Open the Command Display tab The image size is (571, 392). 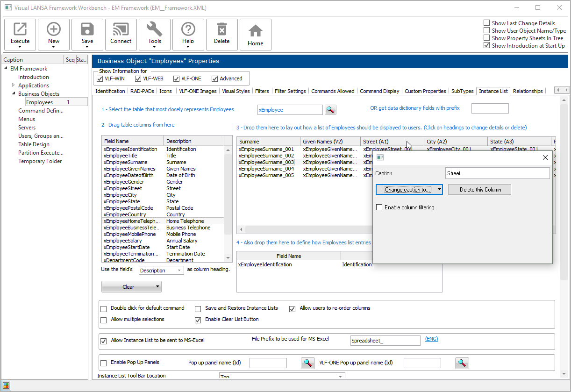click(x=379, y=91)
